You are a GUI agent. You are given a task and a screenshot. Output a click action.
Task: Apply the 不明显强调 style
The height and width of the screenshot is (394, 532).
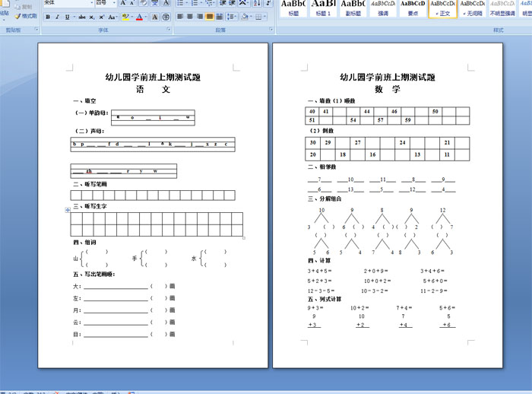pyautogui.click(x=502, y=8)
